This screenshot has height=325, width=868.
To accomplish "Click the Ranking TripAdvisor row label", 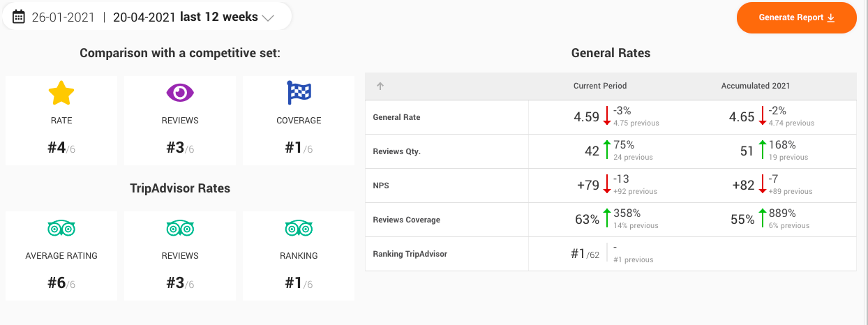I will (x=410, y=255).
